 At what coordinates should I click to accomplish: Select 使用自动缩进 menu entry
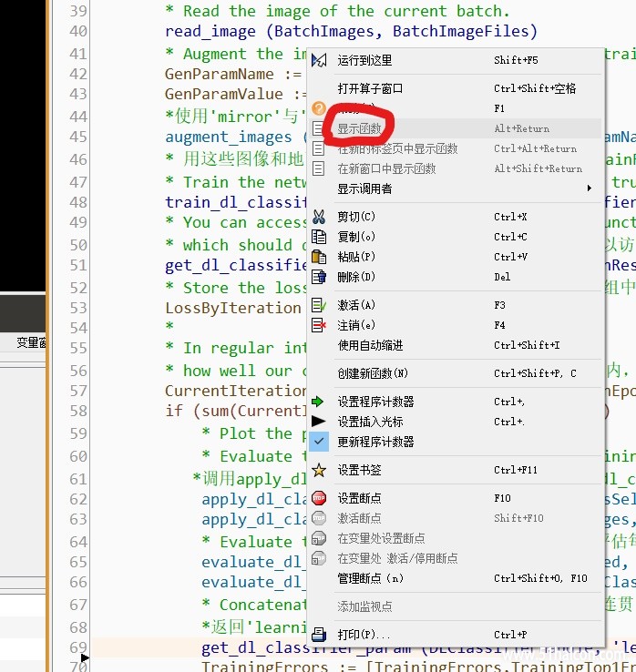[x=456, y=345]
